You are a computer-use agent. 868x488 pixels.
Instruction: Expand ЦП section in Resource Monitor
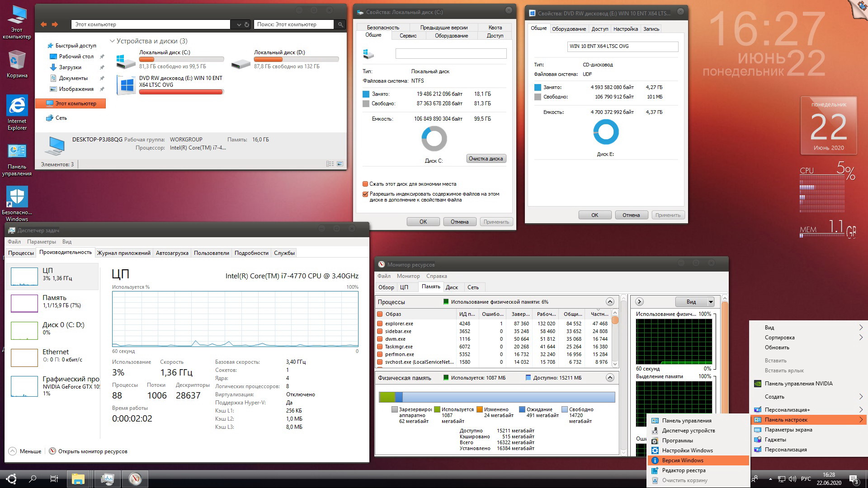[406, 286]
